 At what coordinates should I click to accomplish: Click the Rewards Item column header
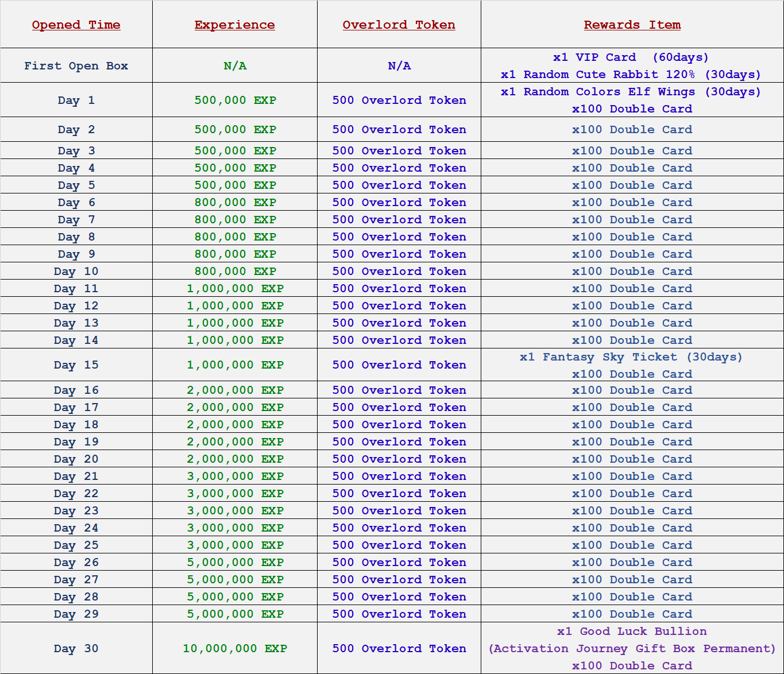pos(632,25)
